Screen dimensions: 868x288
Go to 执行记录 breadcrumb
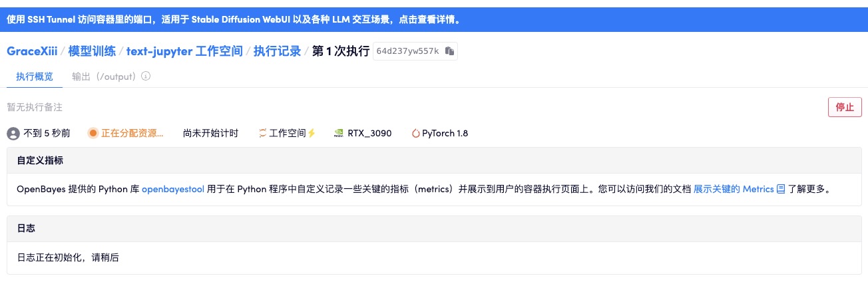point(277,51)
